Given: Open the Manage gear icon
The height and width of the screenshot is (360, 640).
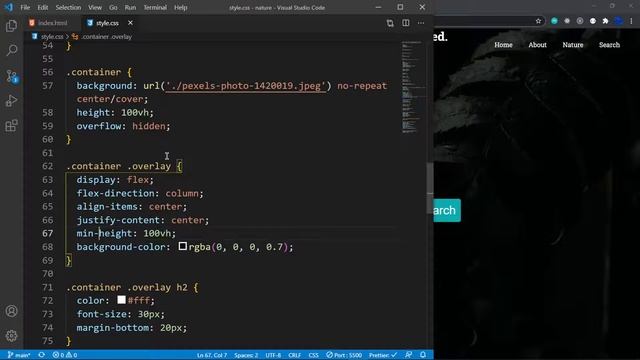Looking at the screenshot, I should (x=11, y=336).
